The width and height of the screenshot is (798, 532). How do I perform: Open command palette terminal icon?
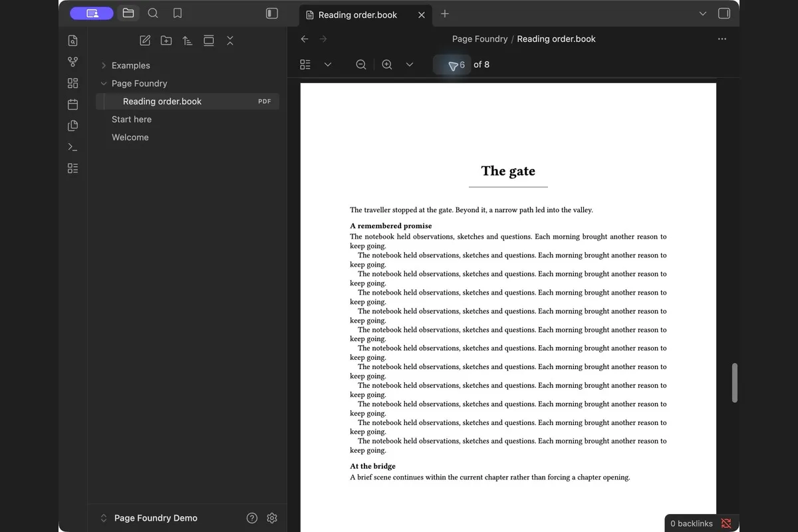click(x=73, y=147)
